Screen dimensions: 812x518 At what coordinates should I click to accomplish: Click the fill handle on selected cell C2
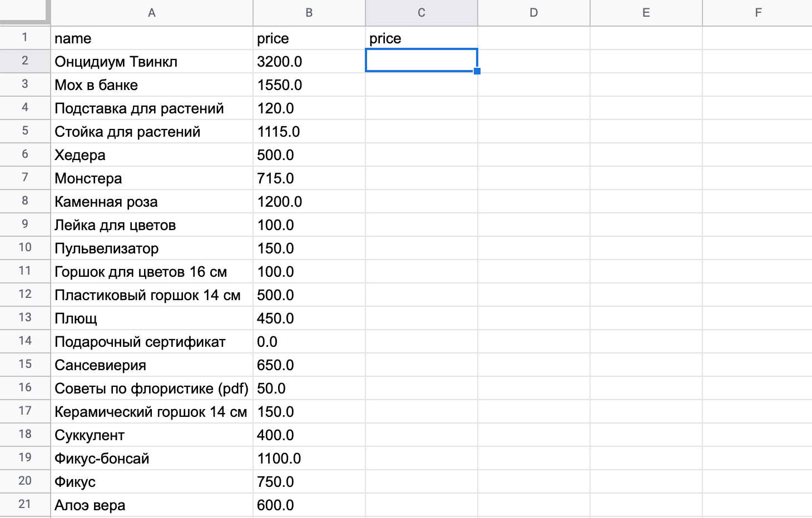tap(477, 71)
